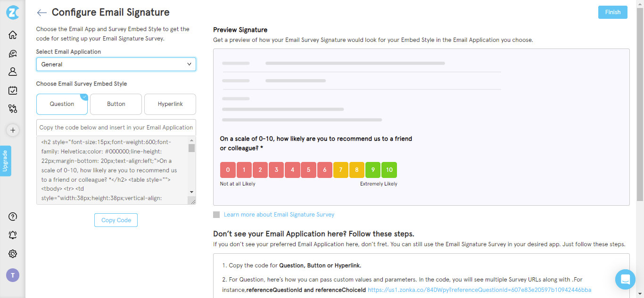Viewport: 644px width, 298px height.
Task: Switch to the Button embed style
Action: pos(116,104)
